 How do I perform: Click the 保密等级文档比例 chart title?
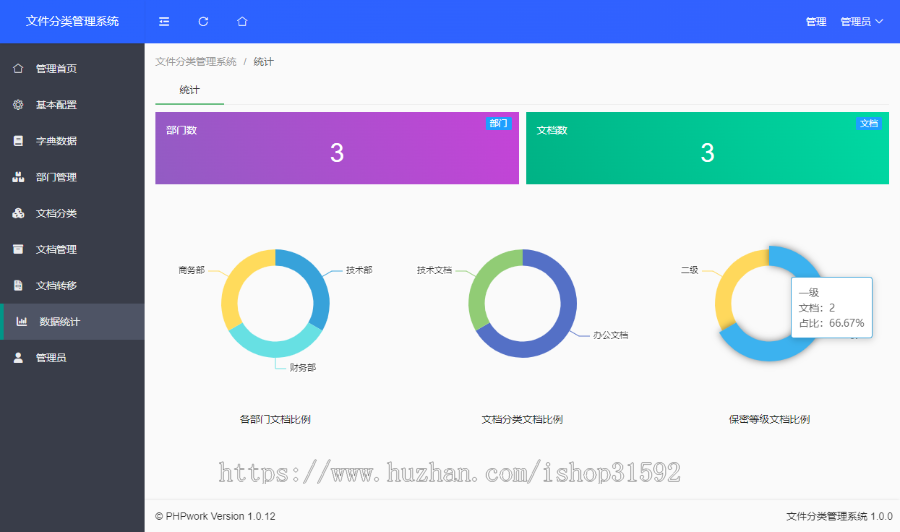pyautogui.click(x=769, y=420)
